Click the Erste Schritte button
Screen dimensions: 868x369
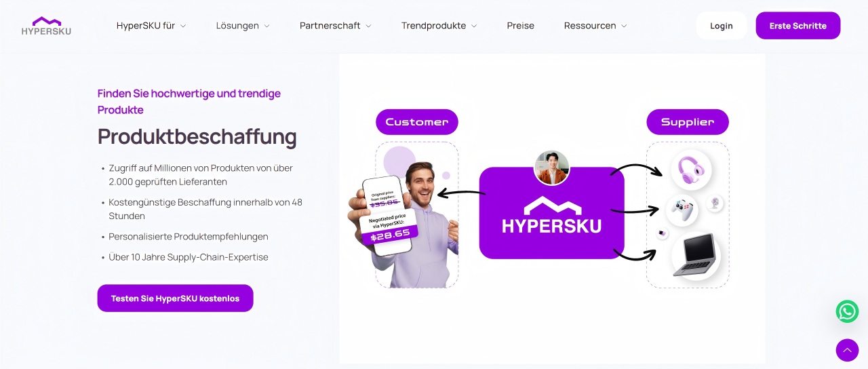[798, 26]
